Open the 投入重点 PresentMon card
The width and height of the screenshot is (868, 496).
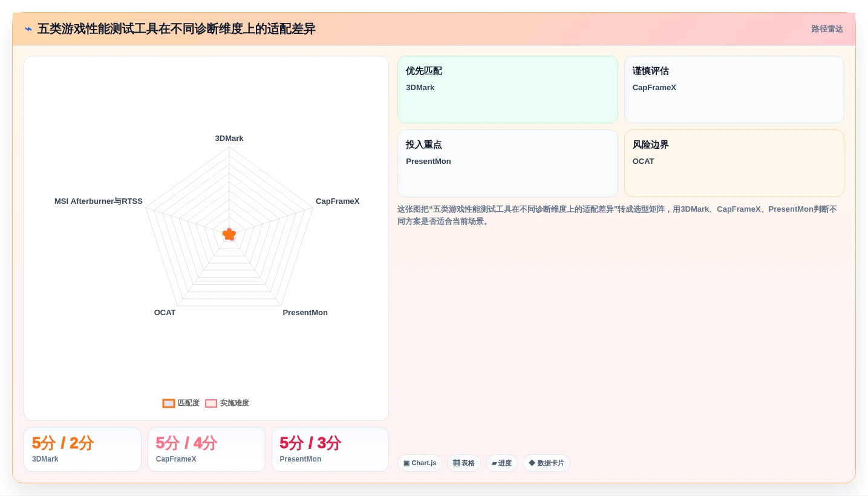click(507, 163)
